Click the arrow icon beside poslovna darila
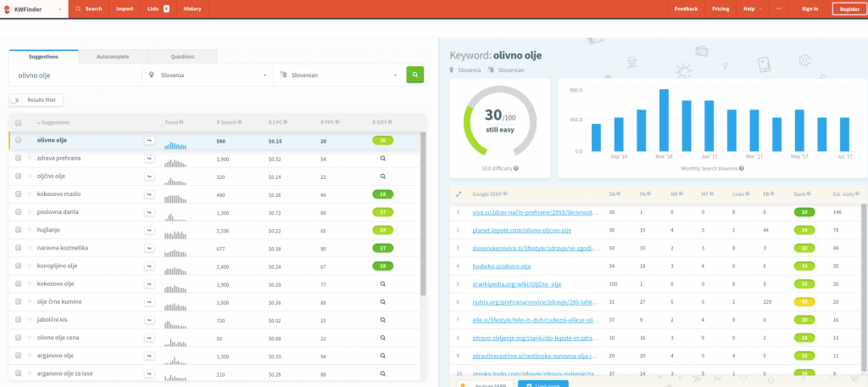The image size is (868, 387). pos(149,211)
